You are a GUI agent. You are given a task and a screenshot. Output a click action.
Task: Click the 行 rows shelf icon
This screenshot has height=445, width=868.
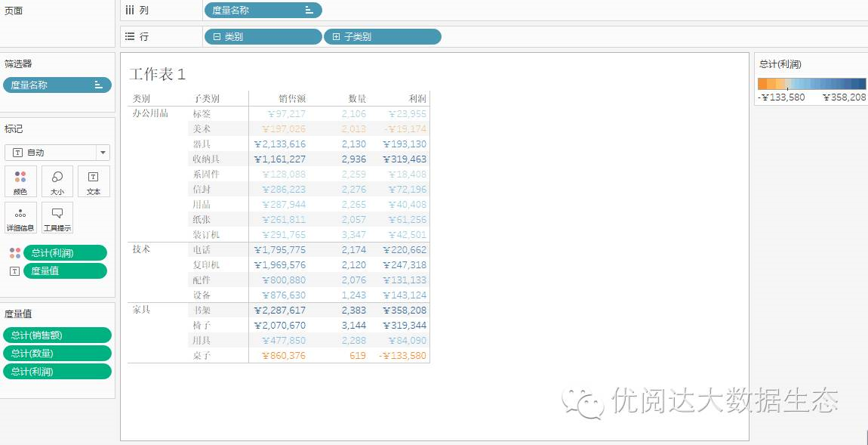coord(130,36)
